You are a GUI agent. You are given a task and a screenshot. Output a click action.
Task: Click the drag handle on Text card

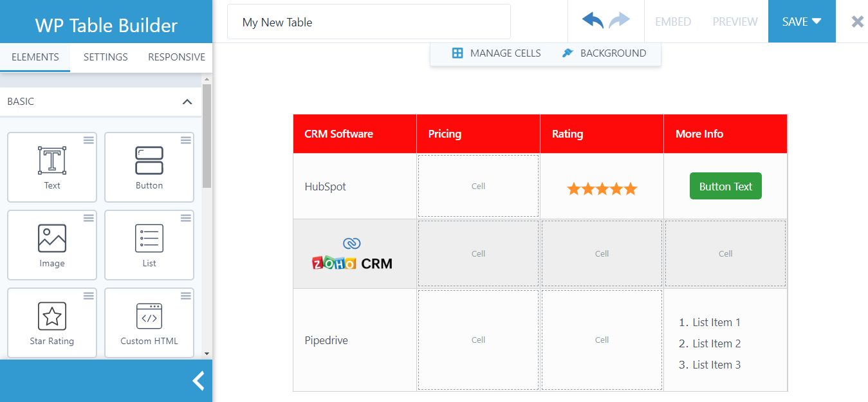click(89, 140)
